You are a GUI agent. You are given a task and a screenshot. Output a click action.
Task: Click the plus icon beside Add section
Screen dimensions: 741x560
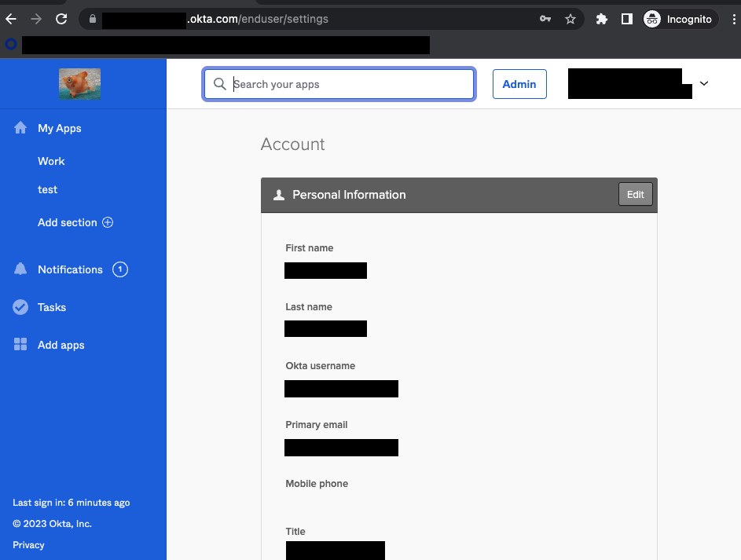108,222
